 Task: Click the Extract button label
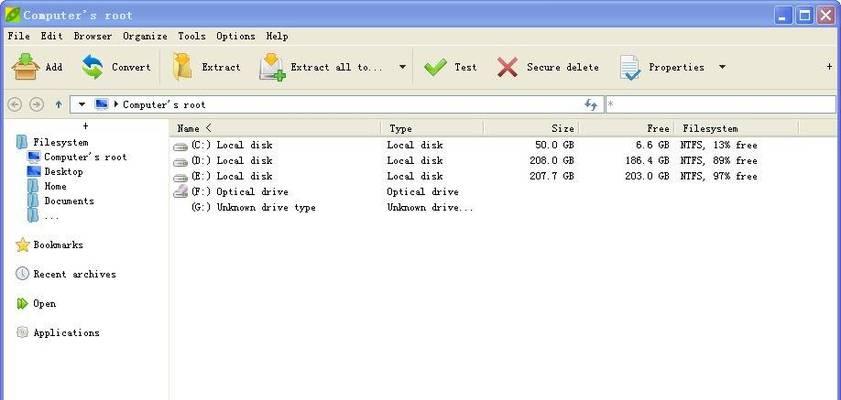[221, 67]
